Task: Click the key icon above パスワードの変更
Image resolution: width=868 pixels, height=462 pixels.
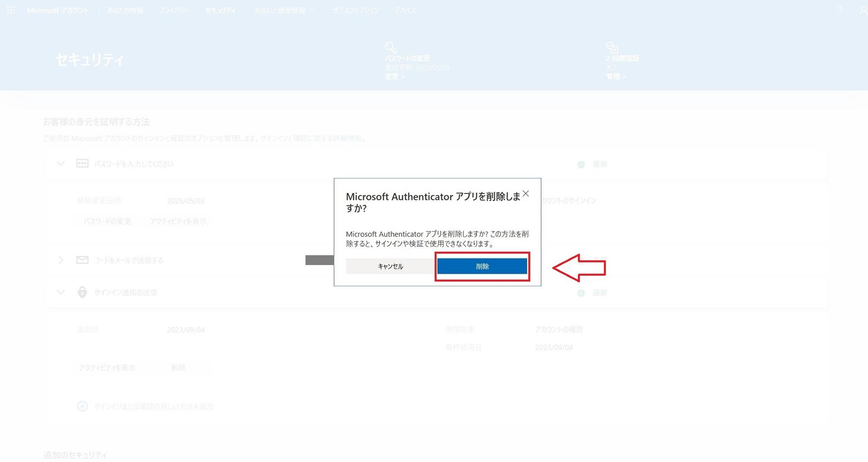Action: (389, 47)
